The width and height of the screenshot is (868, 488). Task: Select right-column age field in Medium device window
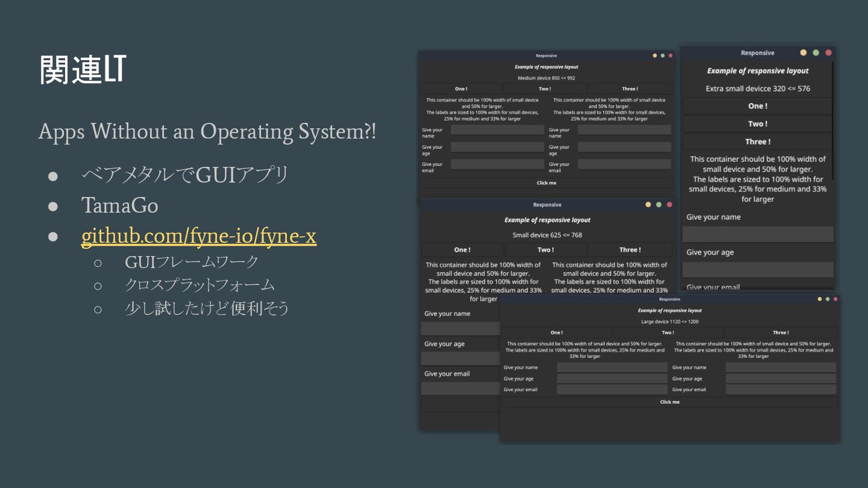pos(624,147)
